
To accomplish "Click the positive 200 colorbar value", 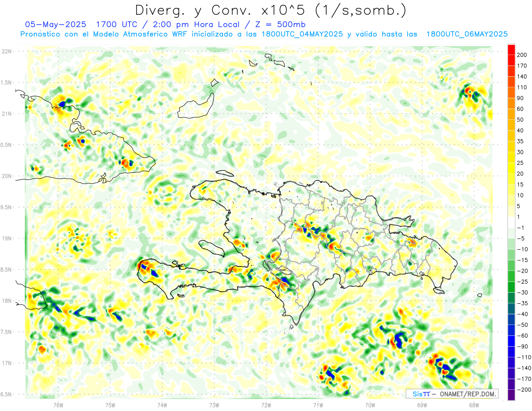I will [522, 55].
